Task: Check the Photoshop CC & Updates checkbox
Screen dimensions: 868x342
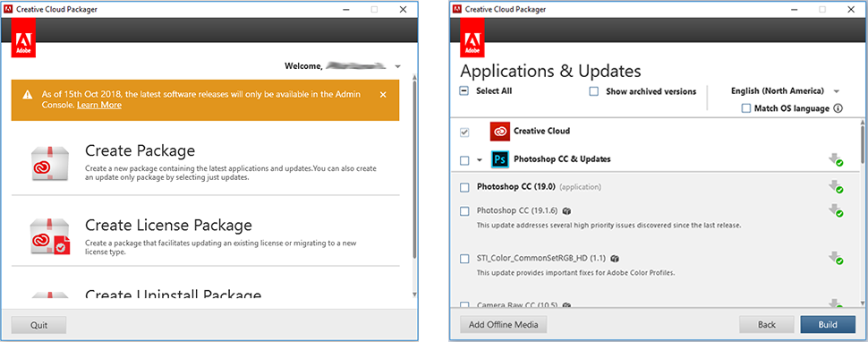Action: click(465, 160)
